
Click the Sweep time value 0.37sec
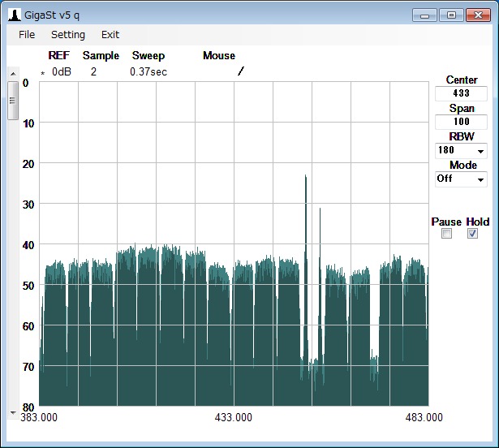[148, 72]
